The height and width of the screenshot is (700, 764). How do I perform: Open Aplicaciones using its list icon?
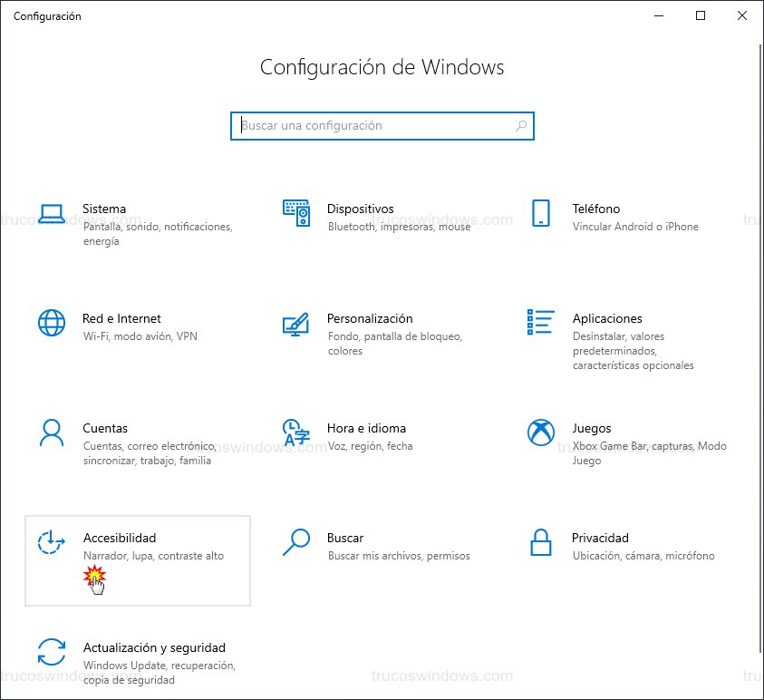(x=541, y=322)
